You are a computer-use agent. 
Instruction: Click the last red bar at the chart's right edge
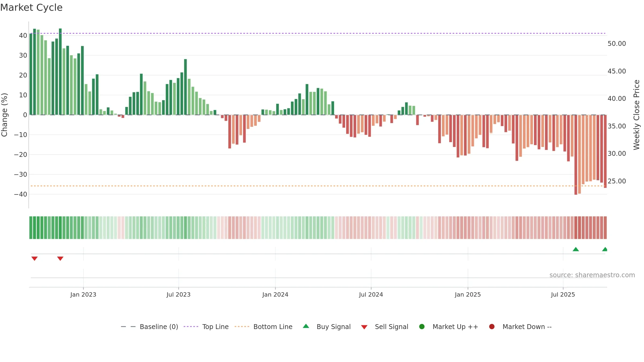pos(605,151)
